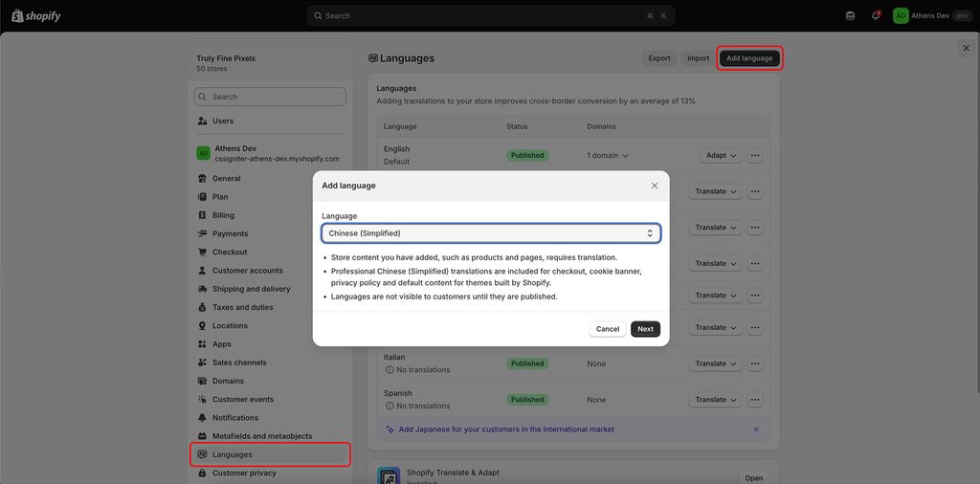This screenshot has width=980, height=484.
Task: Focus the settings sidebar search field
Action: point(270,97)
